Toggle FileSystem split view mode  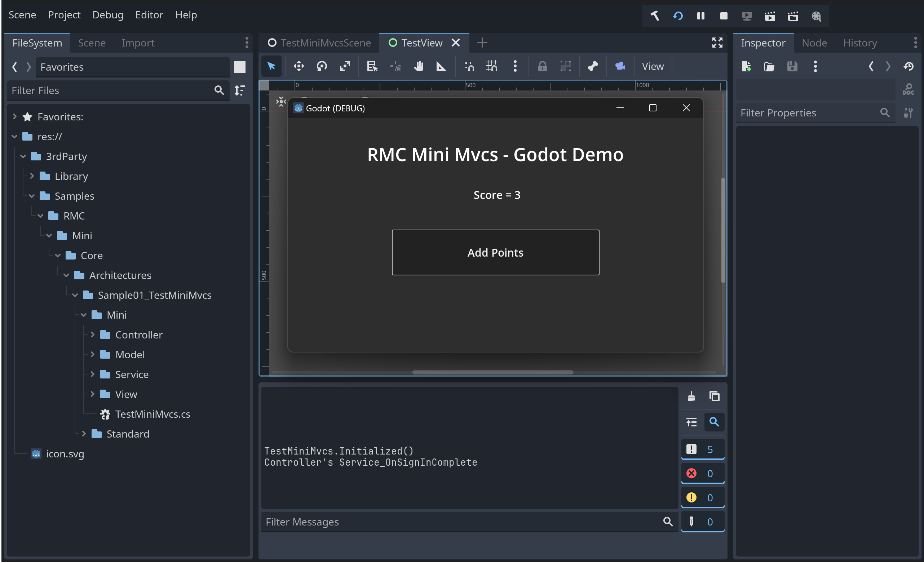point(239,67)
